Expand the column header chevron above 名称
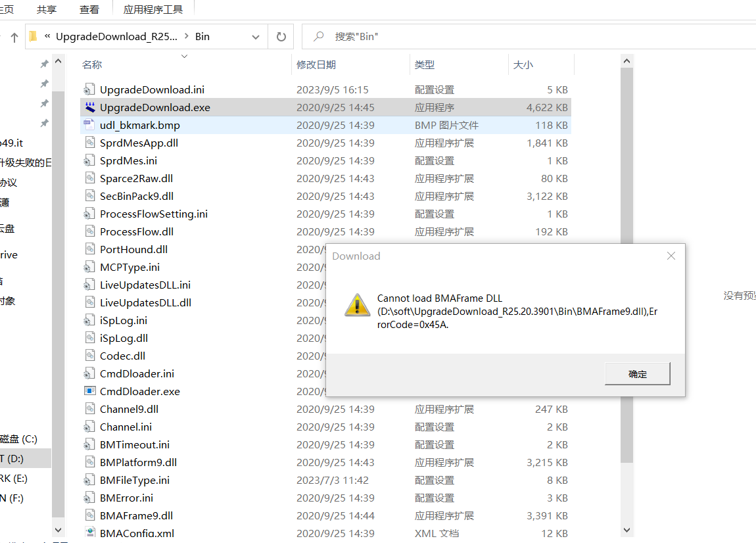 click(x=184, y=57)
